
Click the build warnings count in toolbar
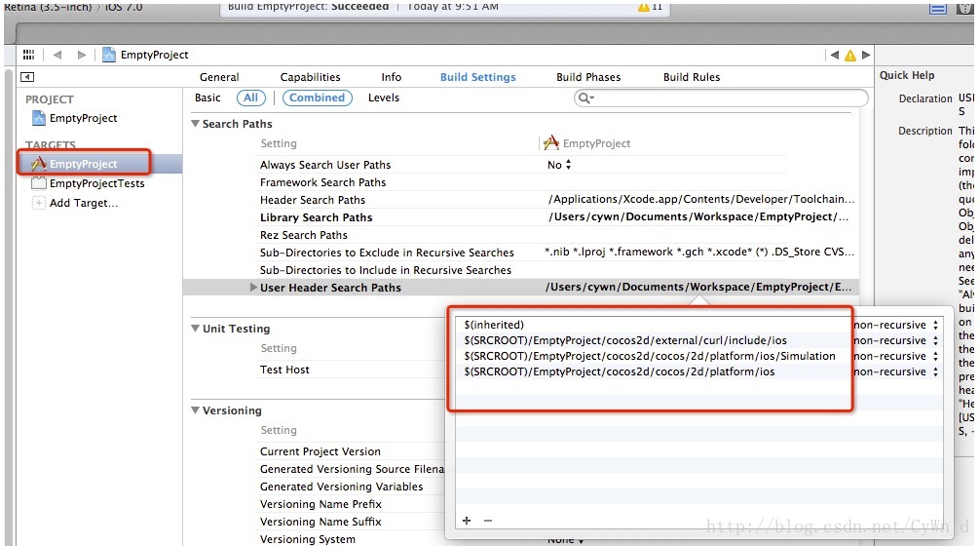(651, 7)
